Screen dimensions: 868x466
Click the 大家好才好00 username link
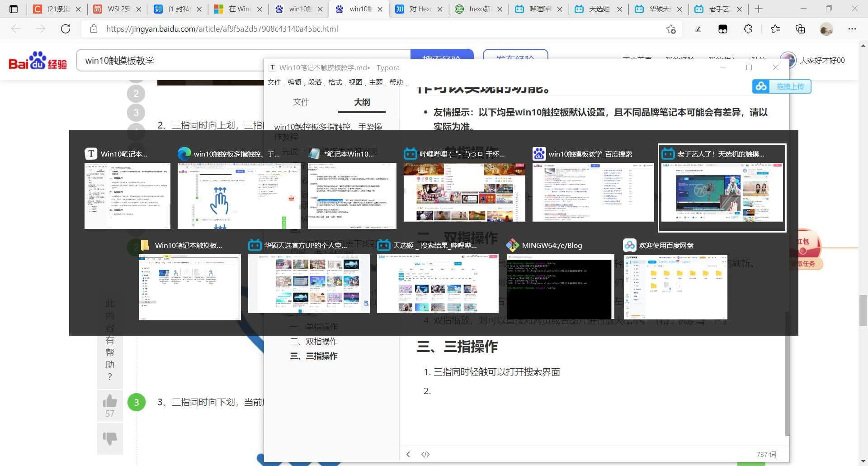[x=822, y=60]
